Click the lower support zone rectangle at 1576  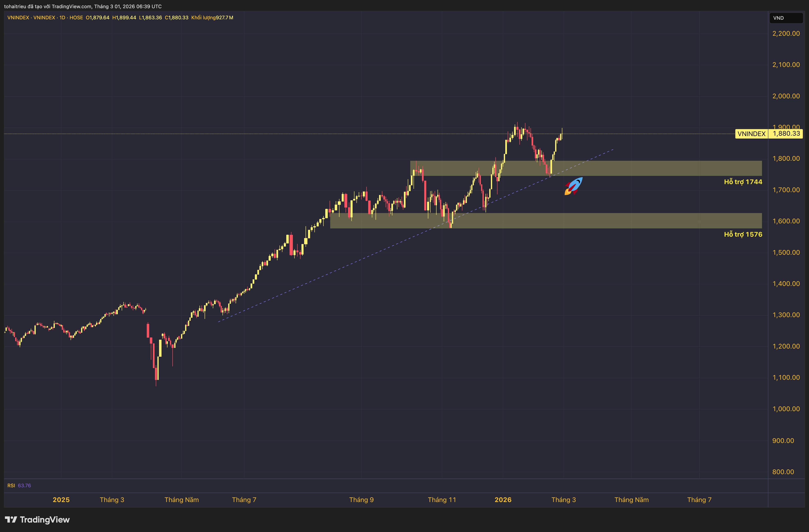[x=546, y=221]
